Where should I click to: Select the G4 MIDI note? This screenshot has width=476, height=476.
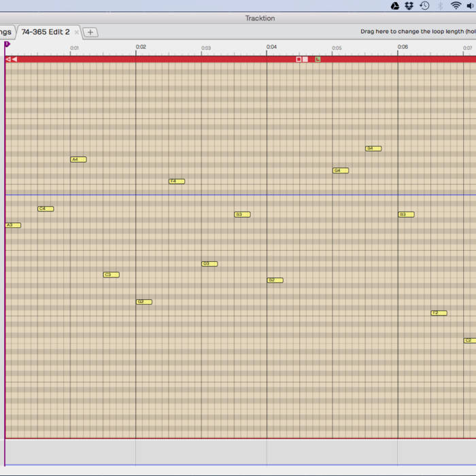[341, 171]
